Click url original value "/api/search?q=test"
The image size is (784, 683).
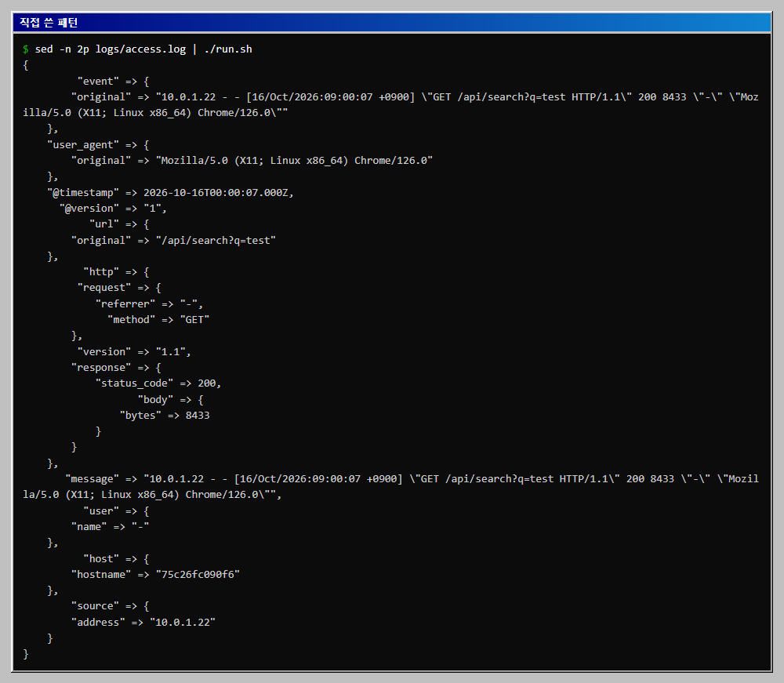[216, 241]
